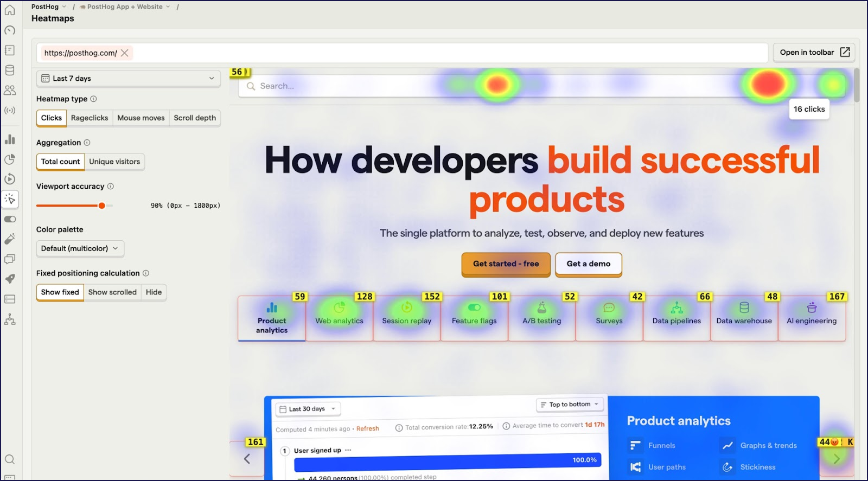This screenshot has height=481, width=868.
Task: Select the Heatmaps cursor icon in sidebar
Action: click(10, 199)
